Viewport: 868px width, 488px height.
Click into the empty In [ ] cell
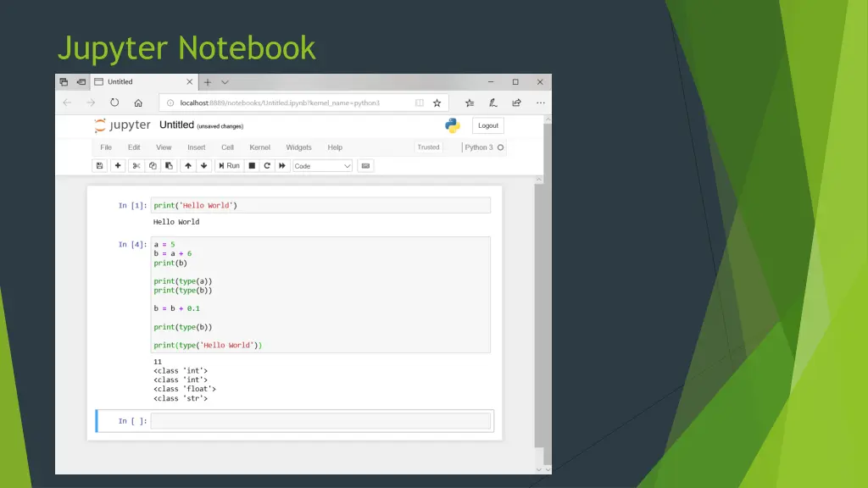click(x=320, y=421)
